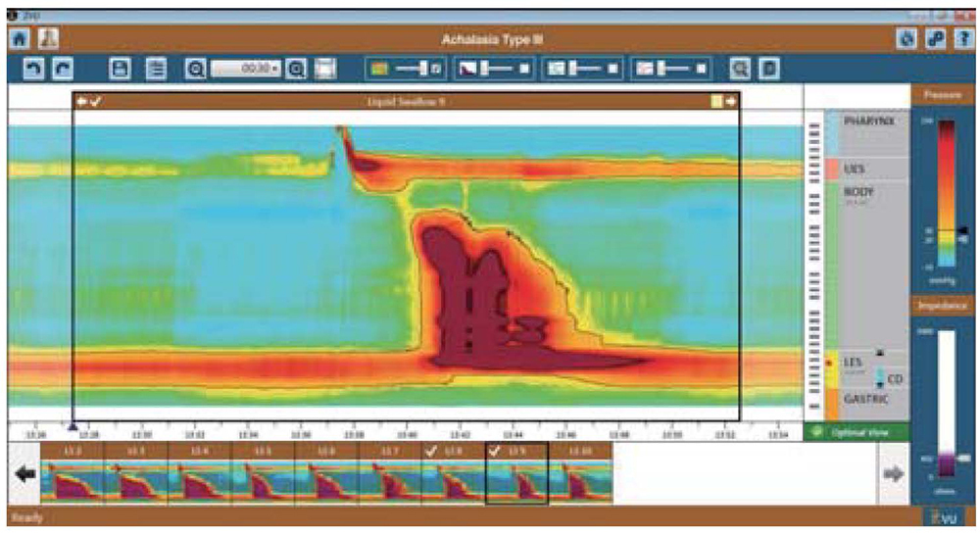Click the undo arrow in the toolbar
Screen dimensions: 980x535
coord(32,69)
